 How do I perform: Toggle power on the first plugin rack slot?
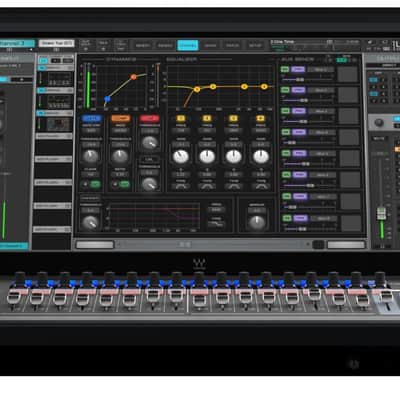[x=42, y=68]
